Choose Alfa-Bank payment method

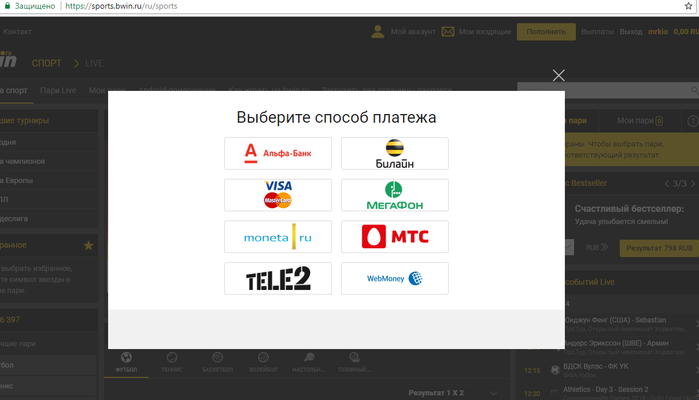(278, 153)
